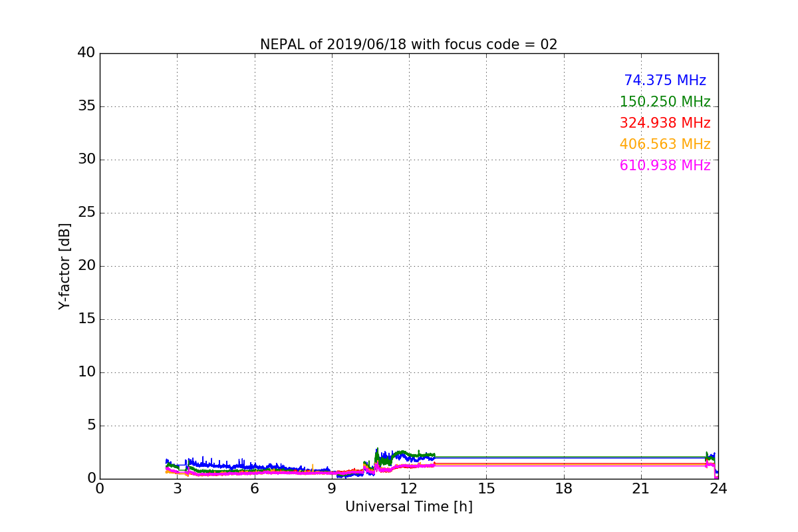This screenshot has height=532, width=798.
Task: Click the x-axis tick label 6
Action: (x=254, y=488)
